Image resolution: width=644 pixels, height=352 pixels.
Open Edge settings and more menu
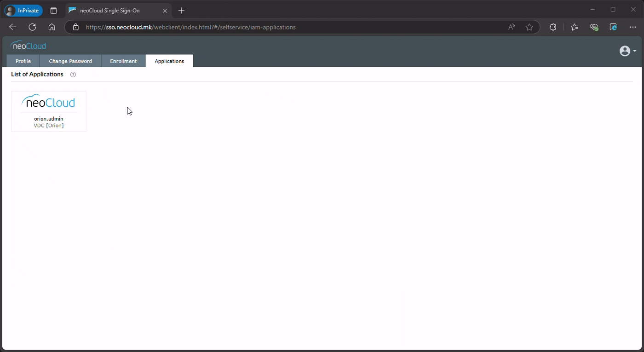pyautogui.click(x=633, y=27)
